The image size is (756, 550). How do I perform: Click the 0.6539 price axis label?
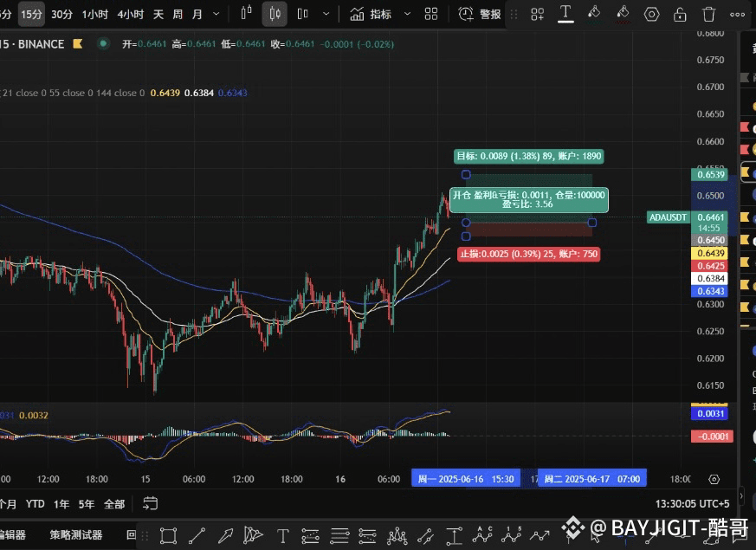pos(709,174)
